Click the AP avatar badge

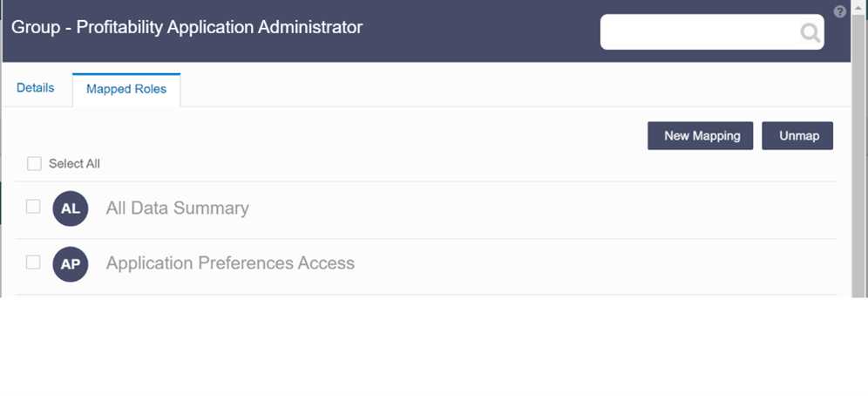(x=71, y=264)
